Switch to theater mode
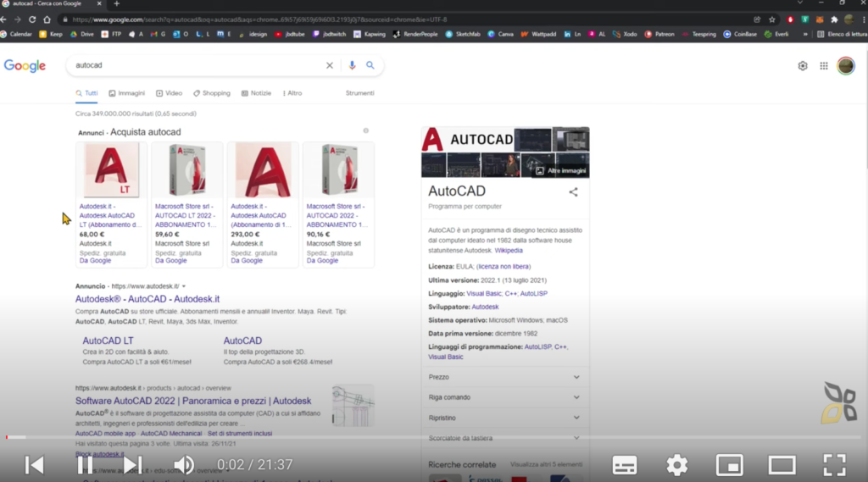The height and width of the screenshot is (482, 868). click(x=782, y=465)
